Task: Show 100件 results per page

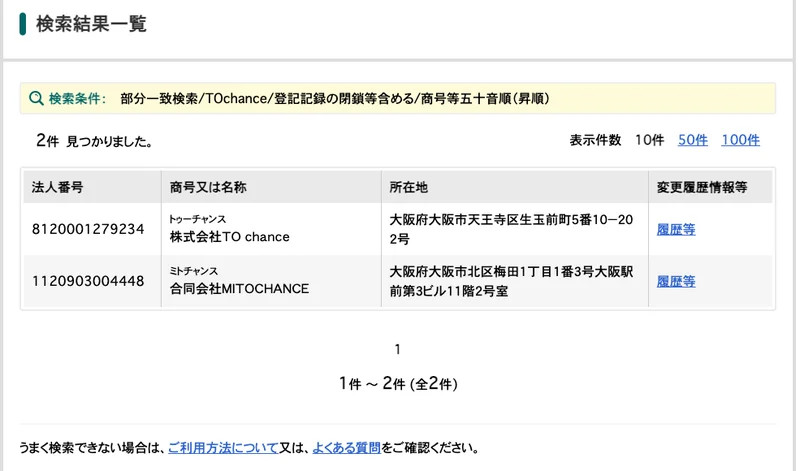Action: [x=740, y=140]
